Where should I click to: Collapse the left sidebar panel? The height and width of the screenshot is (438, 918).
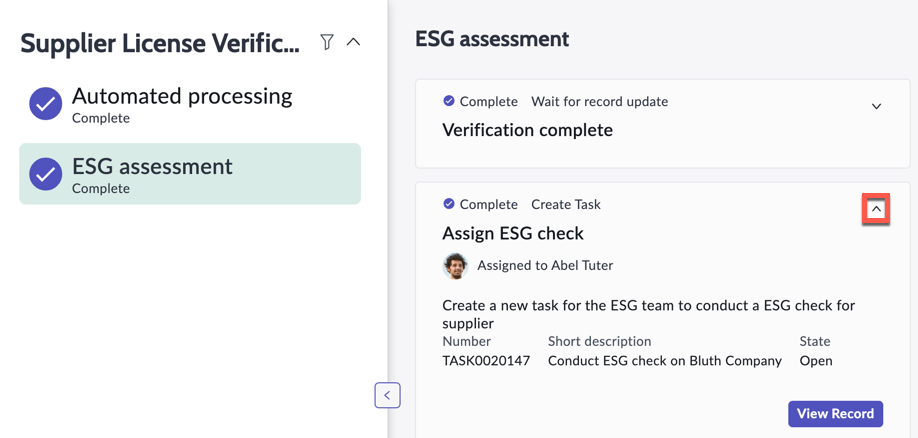click(x=387, y=395)
